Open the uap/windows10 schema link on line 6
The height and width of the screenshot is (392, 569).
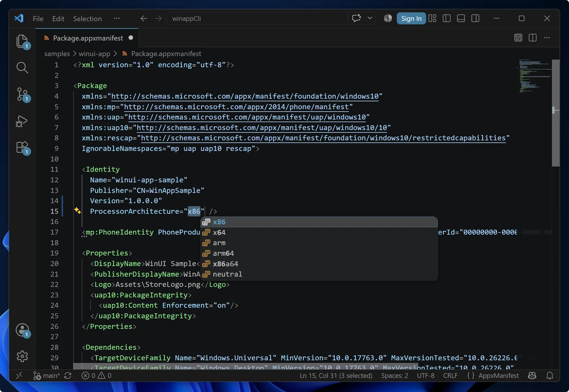pos(247,117)
